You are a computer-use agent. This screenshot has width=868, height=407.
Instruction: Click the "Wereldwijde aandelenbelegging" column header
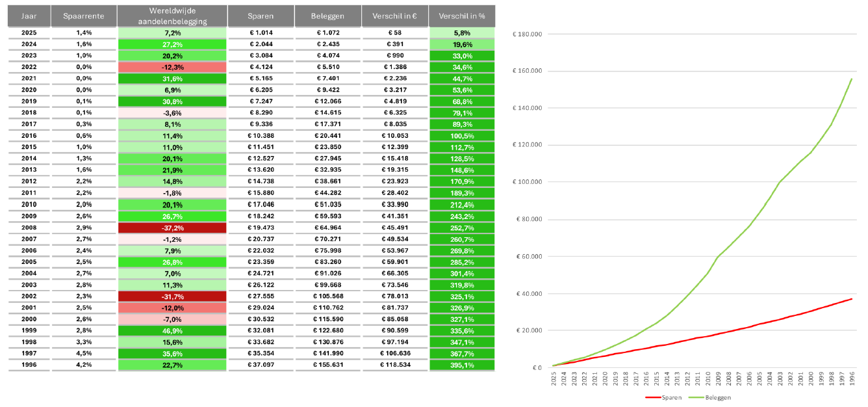(172, 16)
